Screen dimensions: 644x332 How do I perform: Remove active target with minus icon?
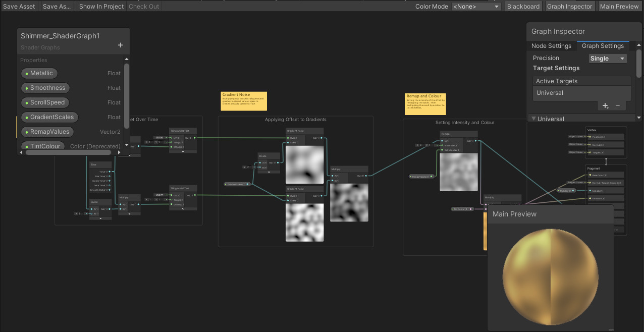pyautogui.click(x=618, y=105)
